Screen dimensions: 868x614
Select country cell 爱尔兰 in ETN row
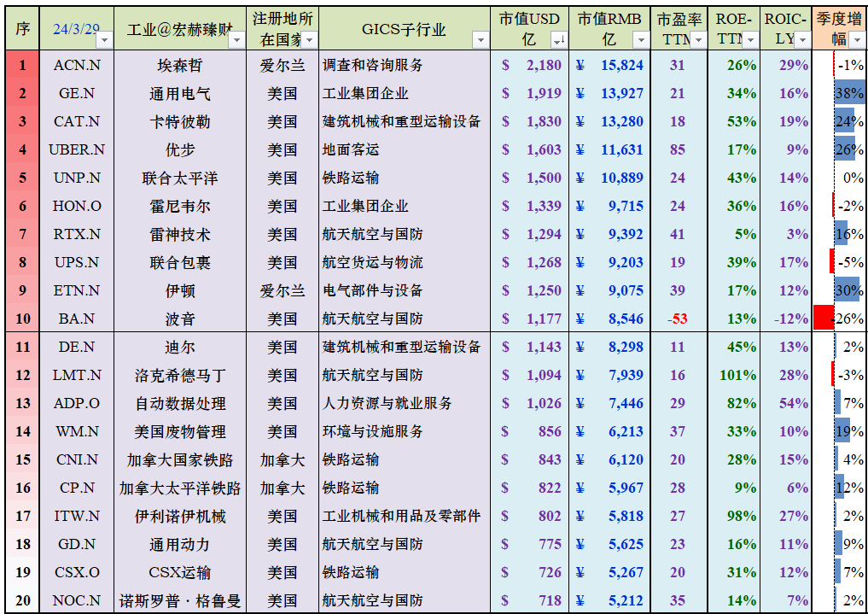[x=283, y=291]
